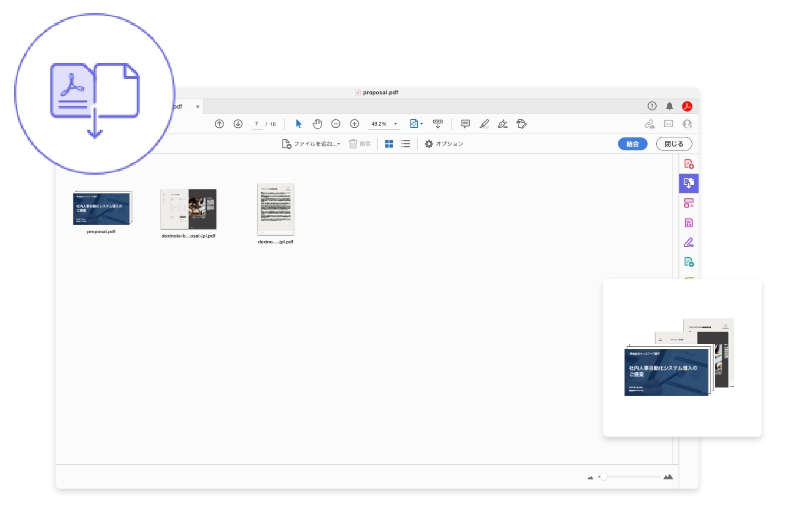Viewport: 812px width, 531px height.
Task: Click the total page count 16
Action: 273,124
